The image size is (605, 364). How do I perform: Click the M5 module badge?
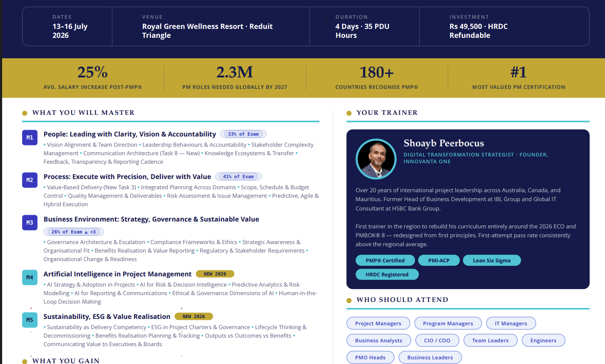(x=30, y=320)
